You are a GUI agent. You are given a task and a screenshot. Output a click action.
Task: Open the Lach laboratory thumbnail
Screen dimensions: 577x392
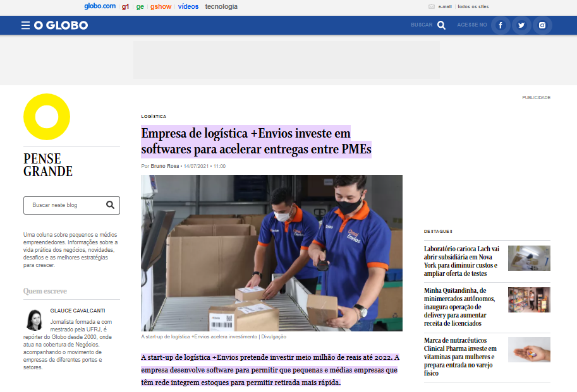coord(529,258)
